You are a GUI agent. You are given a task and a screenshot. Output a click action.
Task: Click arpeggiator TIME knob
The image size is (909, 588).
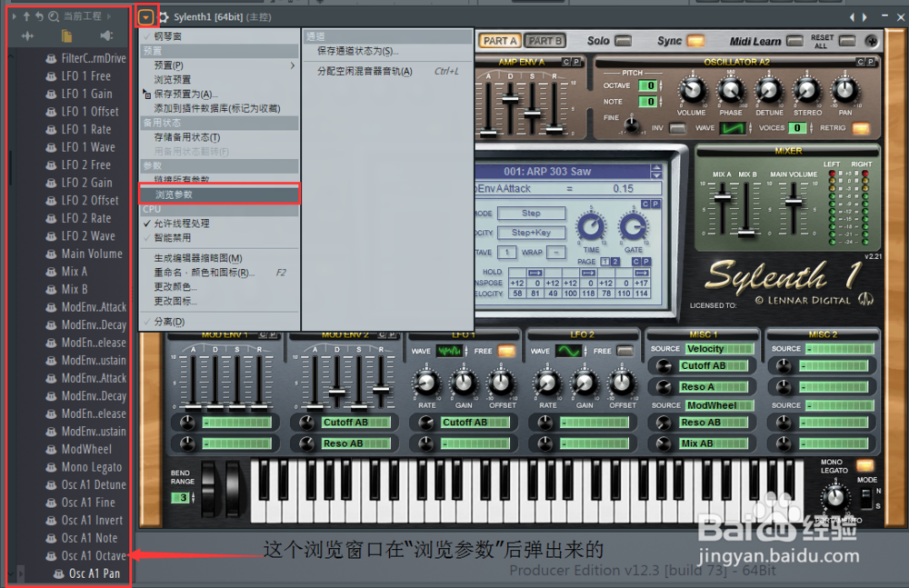pos(591,227)
